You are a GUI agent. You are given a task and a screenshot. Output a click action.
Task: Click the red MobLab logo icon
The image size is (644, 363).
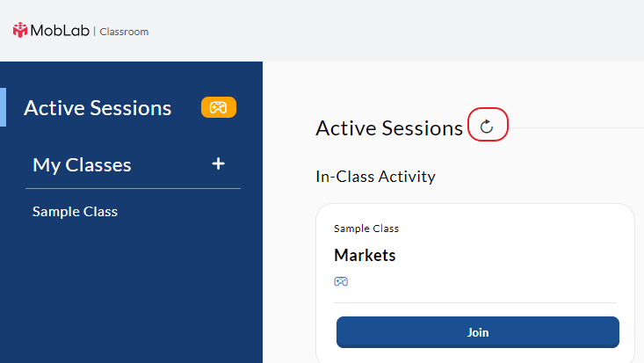(x=19, y=30)
